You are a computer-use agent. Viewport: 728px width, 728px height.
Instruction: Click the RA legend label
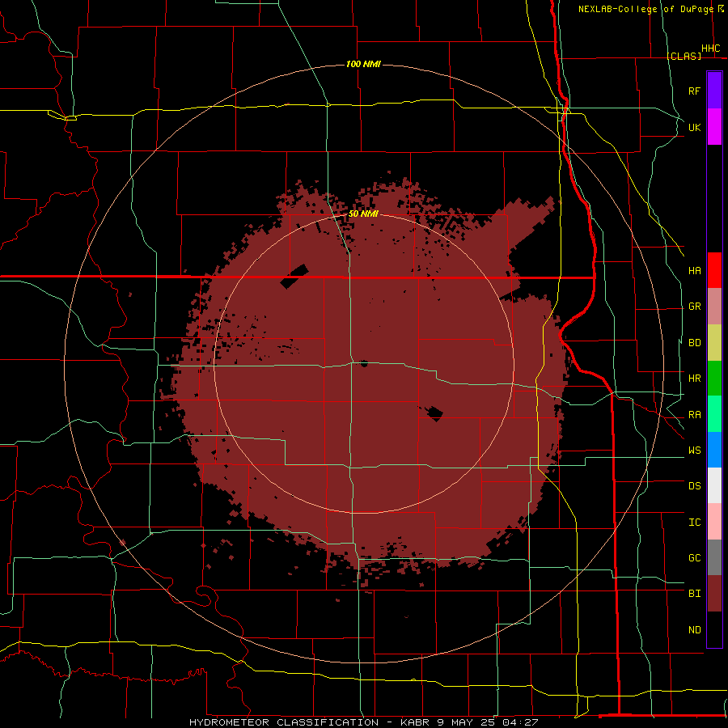694,415
